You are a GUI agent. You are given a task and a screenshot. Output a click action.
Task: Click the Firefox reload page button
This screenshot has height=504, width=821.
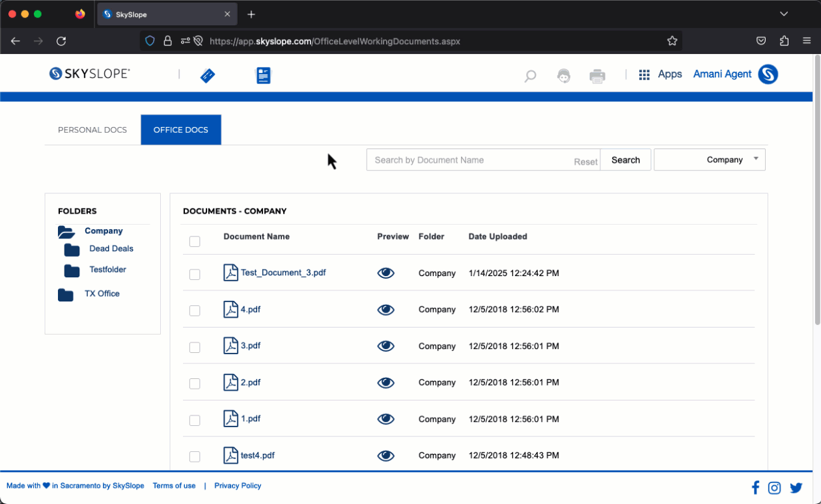(61, 41)
